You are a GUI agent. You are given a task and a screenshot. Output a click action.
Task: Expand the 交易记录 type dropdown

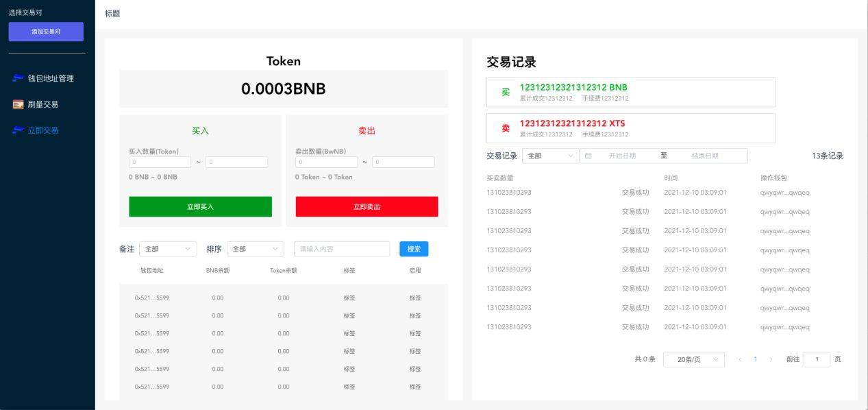tap(551, 156)
